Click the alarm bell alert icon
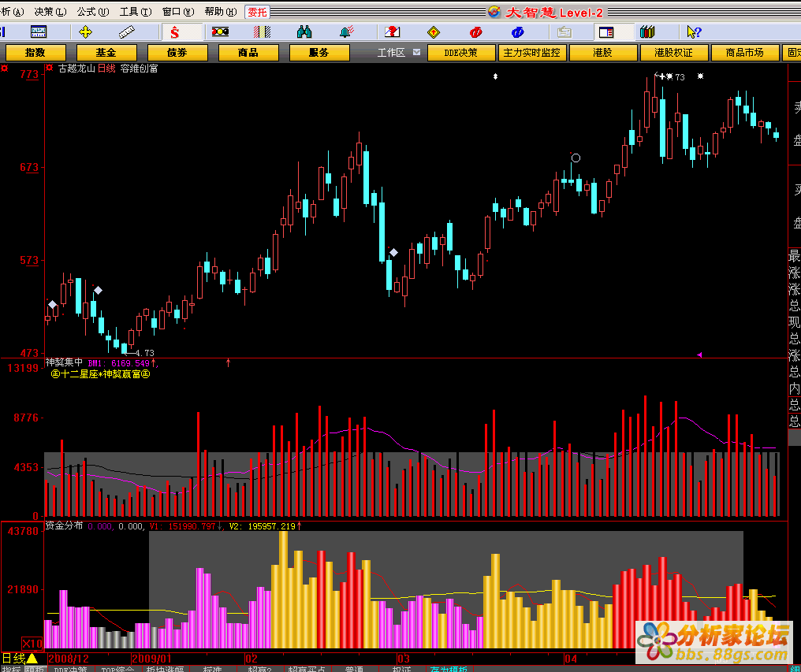 (348, 32)
